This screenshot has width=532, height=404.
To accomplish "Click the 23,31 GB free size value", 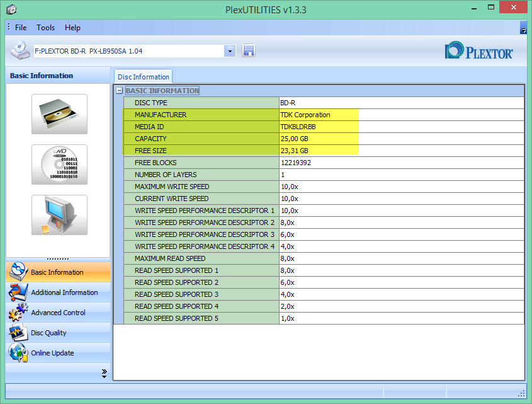I will click(x=295, y=151).
